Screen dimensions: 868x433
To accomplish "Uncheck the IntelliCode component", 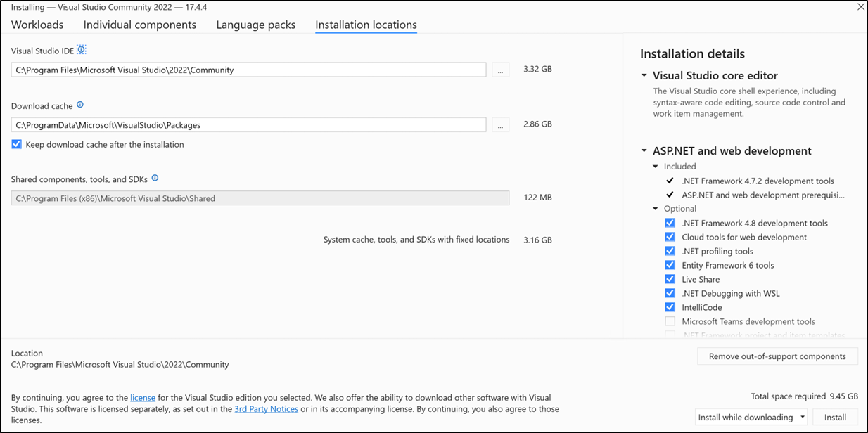I will point(670,308).
